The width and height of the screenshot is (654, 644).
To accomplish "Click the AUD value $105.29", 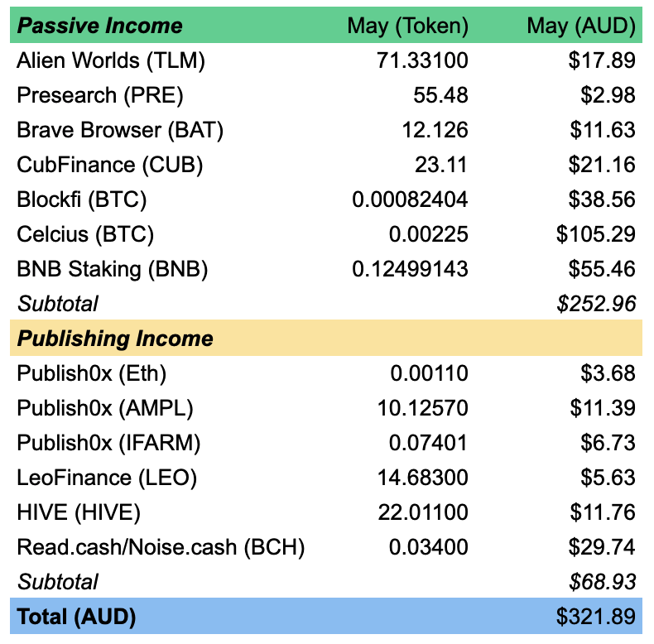I will pos(596,234).
